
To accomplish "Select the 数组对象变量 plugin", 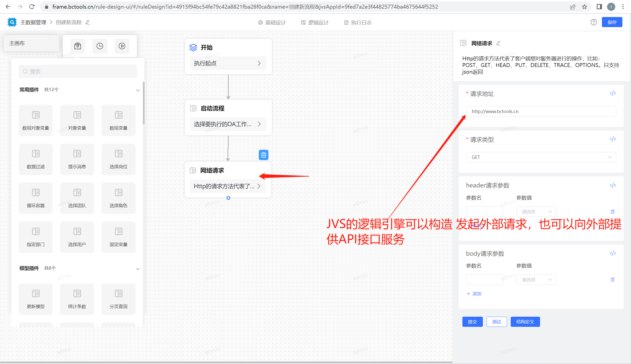I will click(36, 121).
